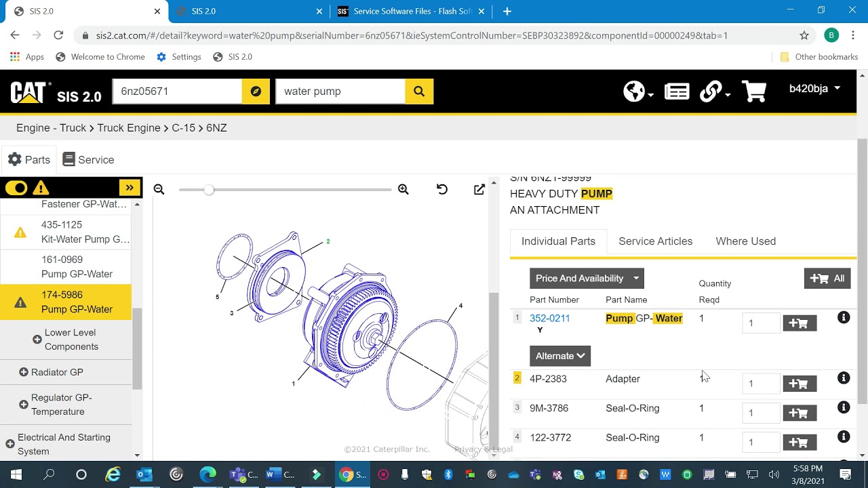Add 4P-2383 Adapter to cart
This screenshot has width=868, height=488.
(800, 384)
